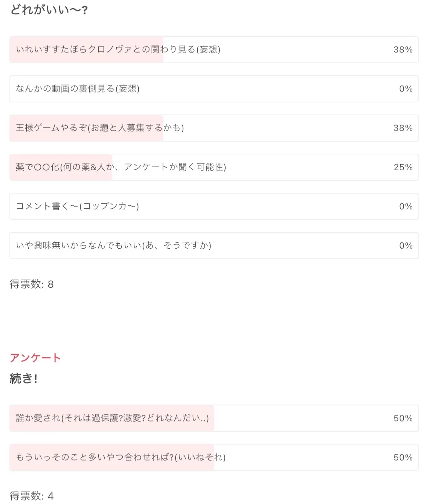Click the 得票数: 4 vote count
This screenshot has height=504, width=427.
pos(32,496)
